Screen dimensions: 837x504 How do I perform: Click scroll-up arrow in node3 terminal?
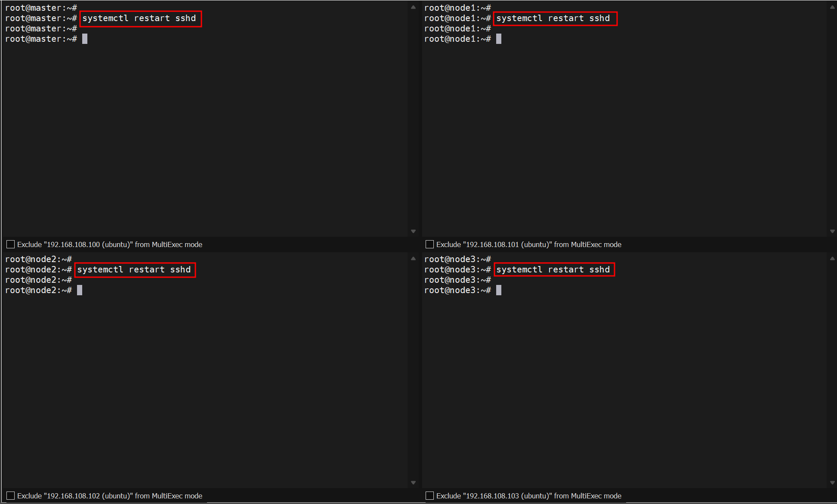832,259
